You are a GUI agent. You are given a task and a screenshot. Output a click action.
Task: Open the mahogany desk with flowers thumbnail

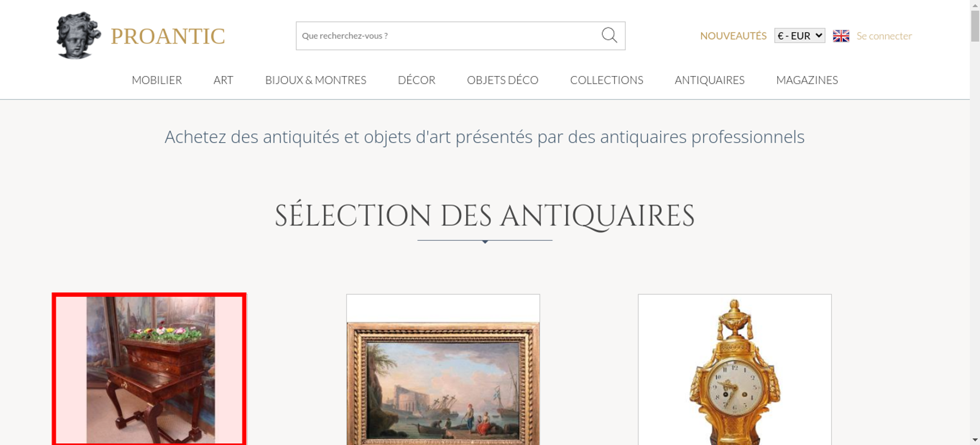[x=149, y=369]
